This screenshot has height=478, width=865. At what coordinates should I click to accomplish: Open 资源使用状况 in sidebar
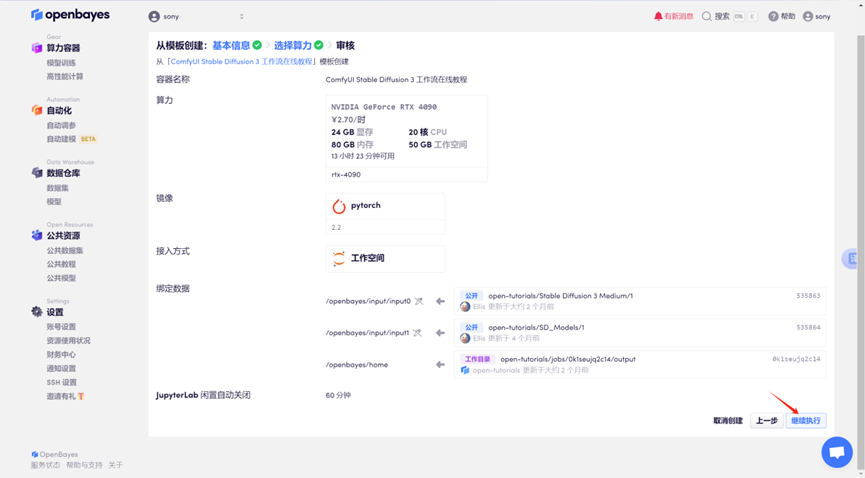68,341
